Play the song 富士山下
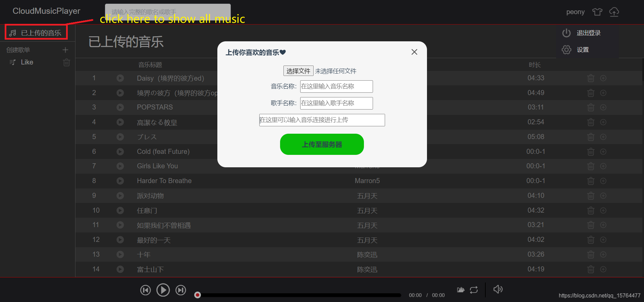Screen dimensions: 644x302 tap(120, 269)
